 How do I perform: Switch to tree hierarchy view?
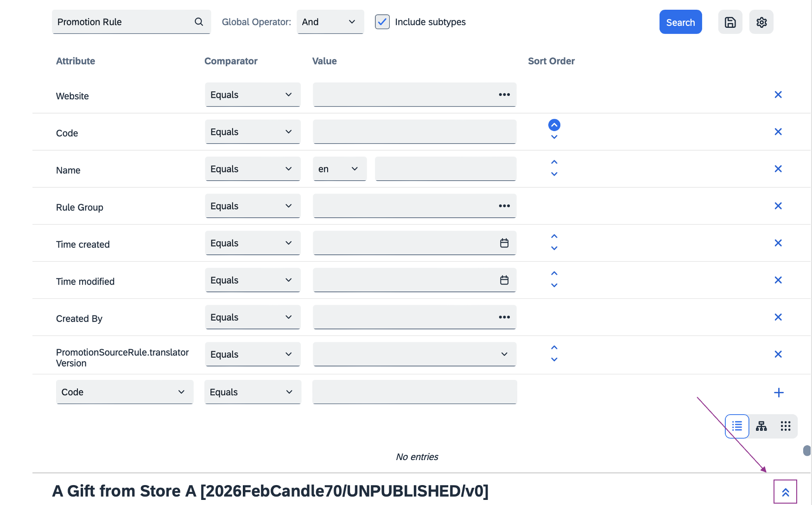click(x=761, y=426)
